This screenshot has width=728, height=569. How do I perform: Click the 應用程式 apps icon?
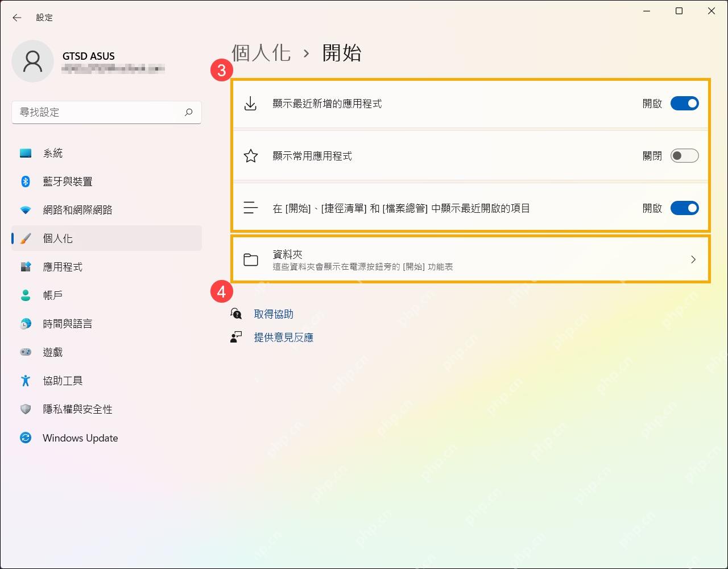click(26, 267)
